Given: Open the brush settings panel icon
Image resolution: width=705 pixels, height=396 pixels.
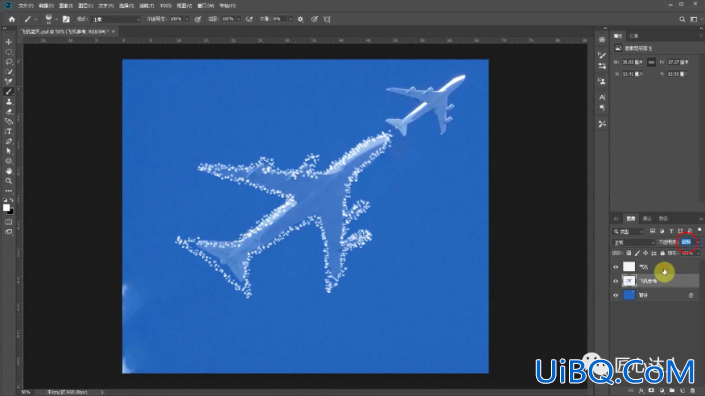Looking at the screenshot, I should click(66, 19).
